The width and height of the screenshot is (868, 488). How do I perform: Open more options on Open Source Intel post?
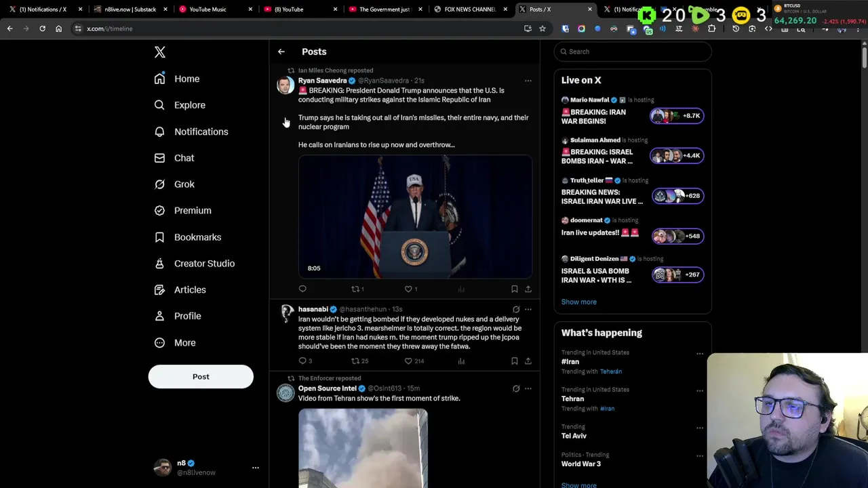528,388
